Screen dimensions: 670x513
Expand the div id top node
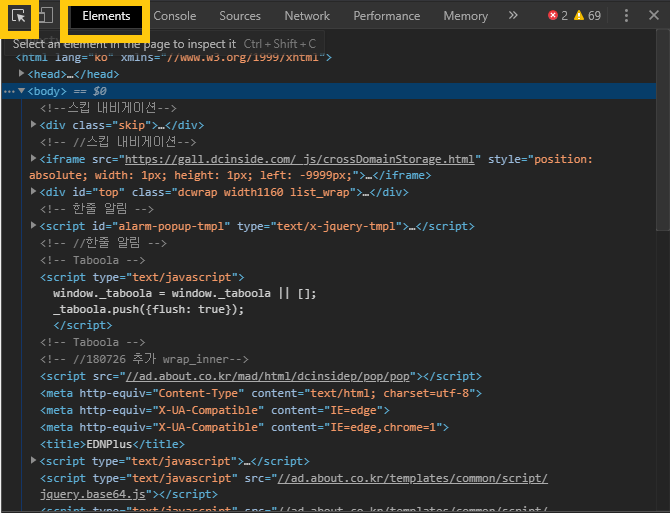(33, 191)
